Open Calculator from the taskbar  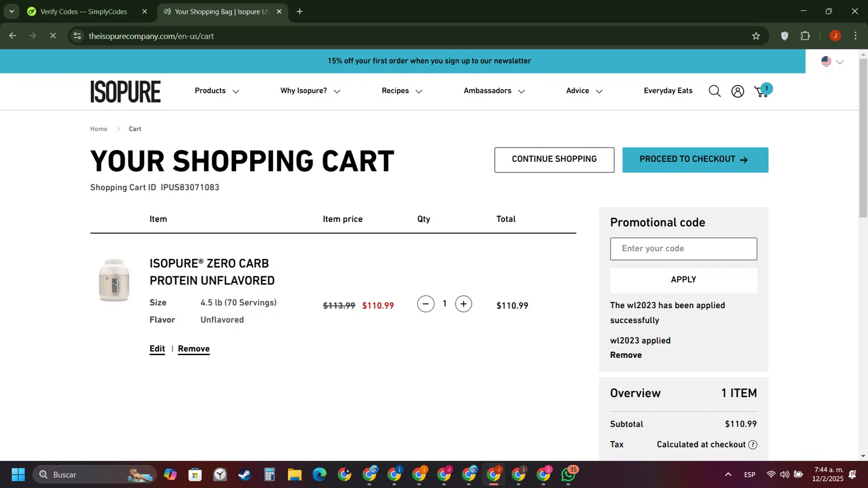pos(270,475)
